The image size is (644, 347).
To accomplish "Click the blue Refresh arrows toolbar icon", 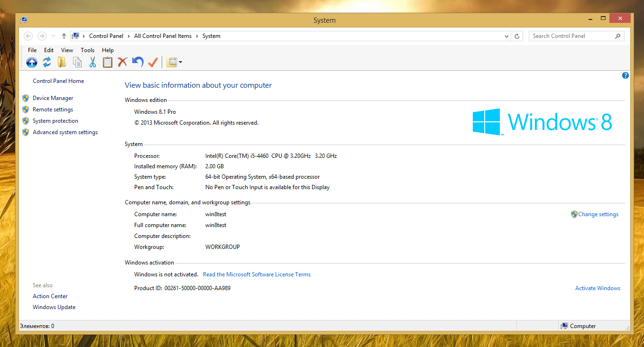I will pos(47,62).
